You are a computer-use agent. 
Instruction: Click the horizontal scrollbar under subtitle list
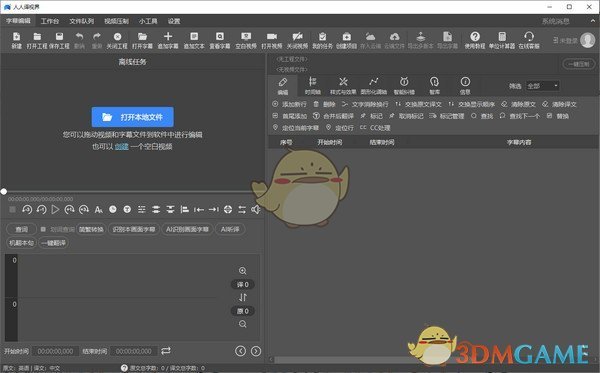[432, 359]
